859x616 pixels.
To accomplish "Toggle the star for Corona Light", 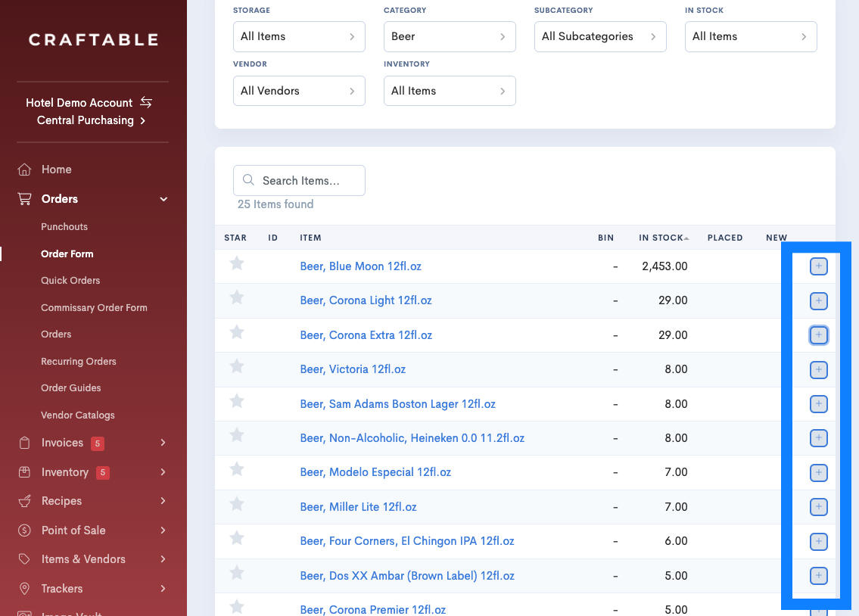I will (x=237, y=298).
